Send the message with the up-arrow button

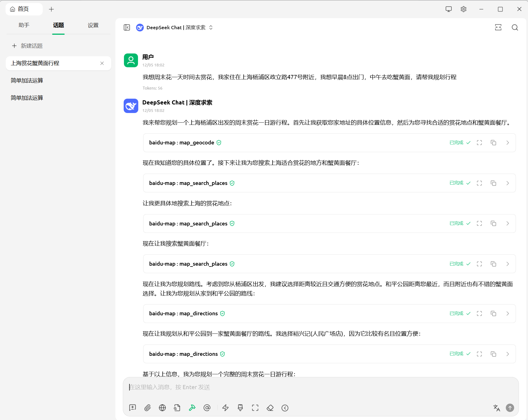click(x=510, y=408)
